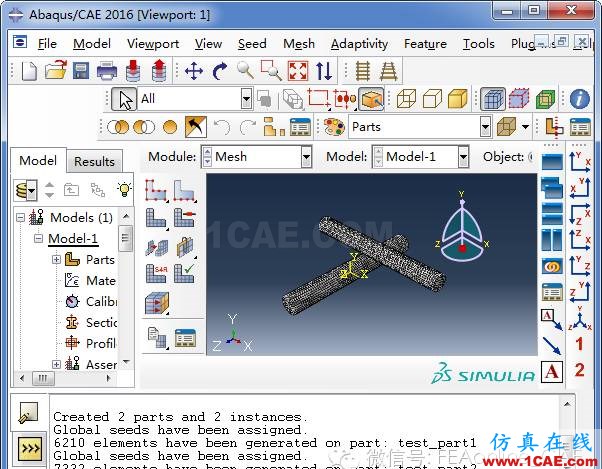
Task: Open the Feature menu
Action: coord(425,44)
